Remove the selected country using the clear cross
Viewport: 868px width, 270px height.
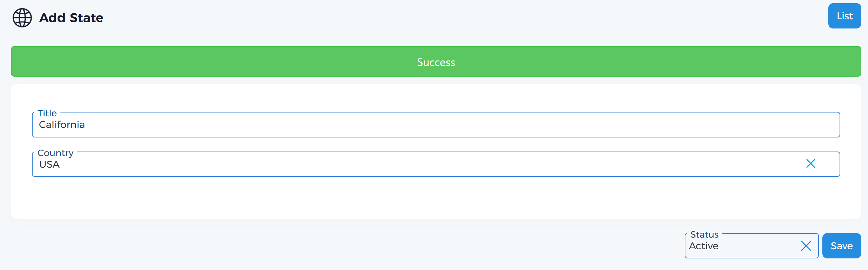(x=811, y=163)
